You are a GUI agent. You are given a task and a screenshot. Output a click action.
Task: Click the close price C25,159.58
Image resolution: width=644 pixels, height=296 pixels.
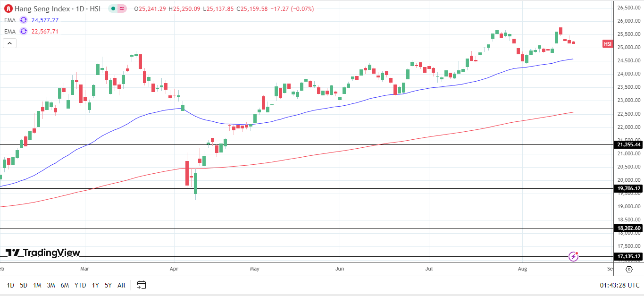tap(252, 8)
